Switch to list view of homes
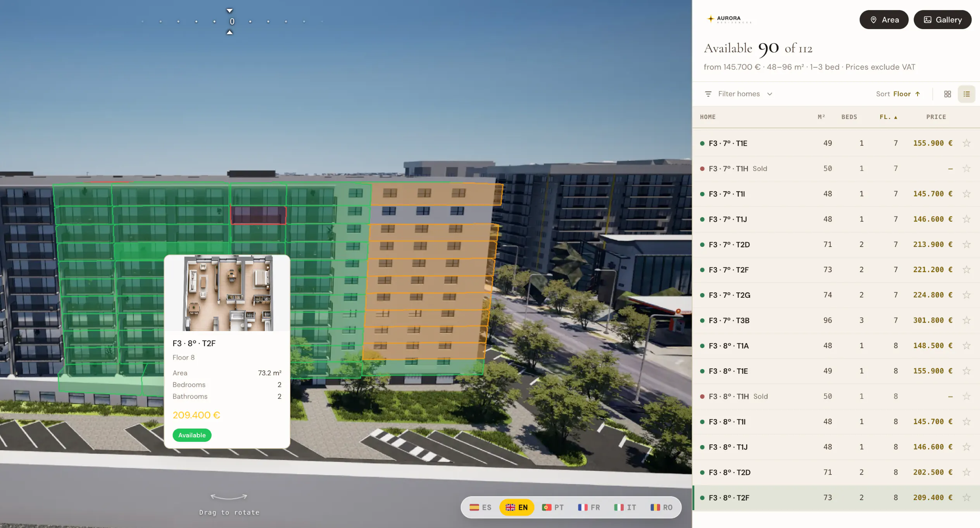 point(966,94)
